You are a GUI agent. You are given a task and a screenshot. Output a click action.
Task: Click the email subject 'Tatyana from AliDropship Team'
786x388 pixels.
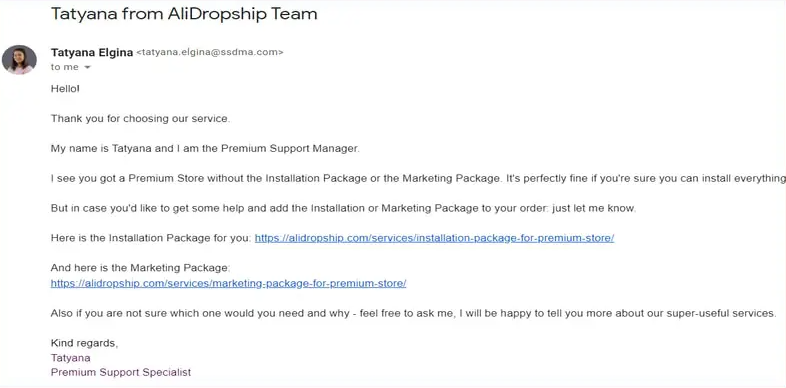tap(184, 14)
